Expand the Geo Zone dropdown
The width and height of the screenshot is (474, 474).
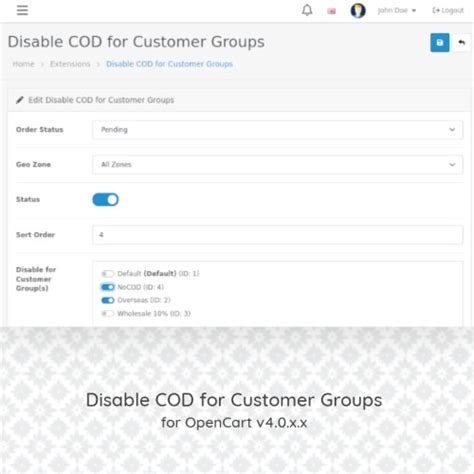coord(278,165)
